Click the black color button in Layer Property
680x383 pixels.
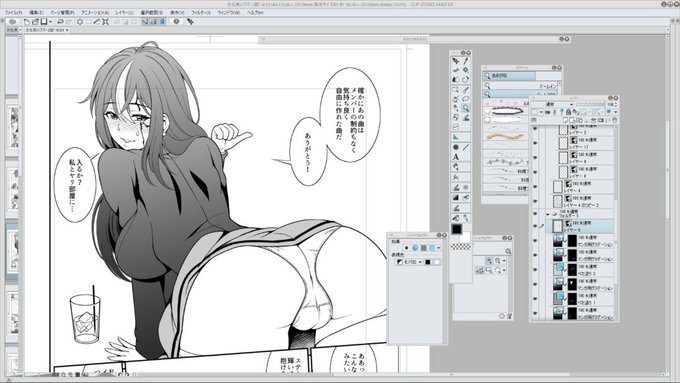click(x=428, y=262)
